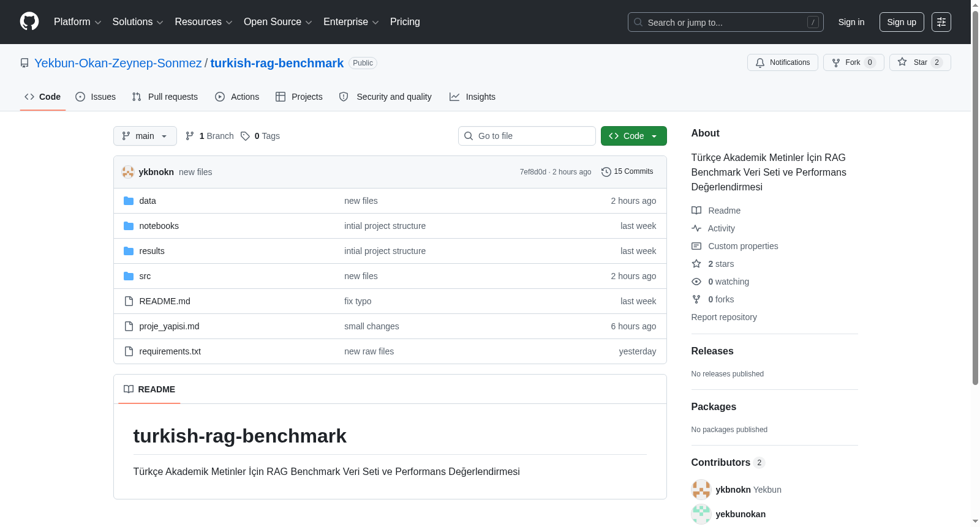Open the Contributors section heading link
The width and height of the screenshot is (980, 527).
tap(728, 463)
